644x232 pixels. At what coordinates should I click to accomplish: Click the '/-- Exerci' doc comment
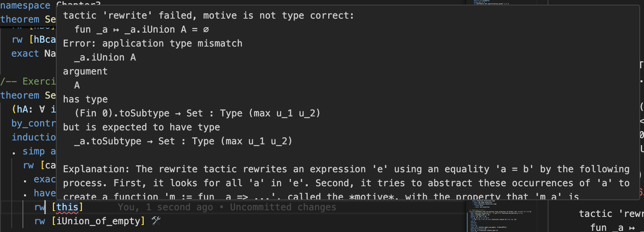[x=28, y=81]
